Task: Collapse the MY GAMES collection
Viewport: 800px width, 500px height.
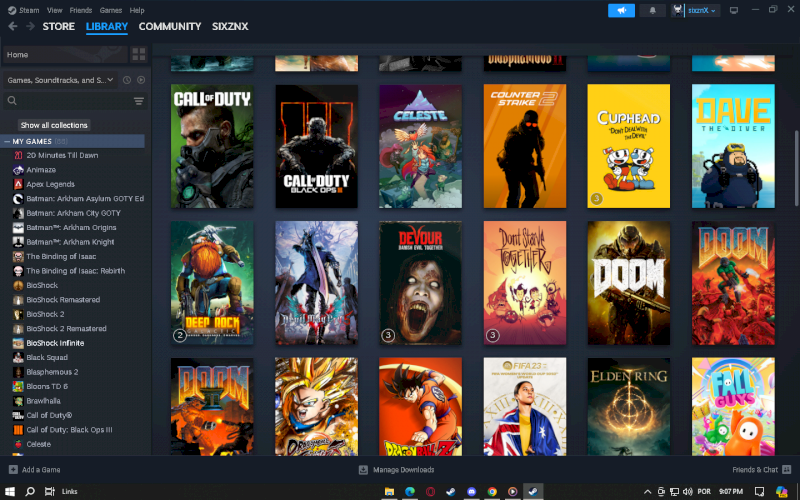Action: [7, 141]
